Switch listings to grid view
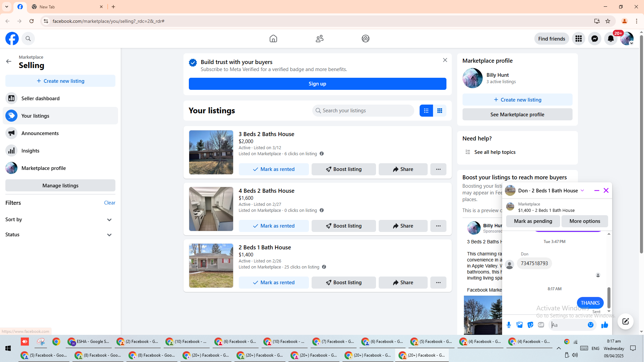 point(440,111)
